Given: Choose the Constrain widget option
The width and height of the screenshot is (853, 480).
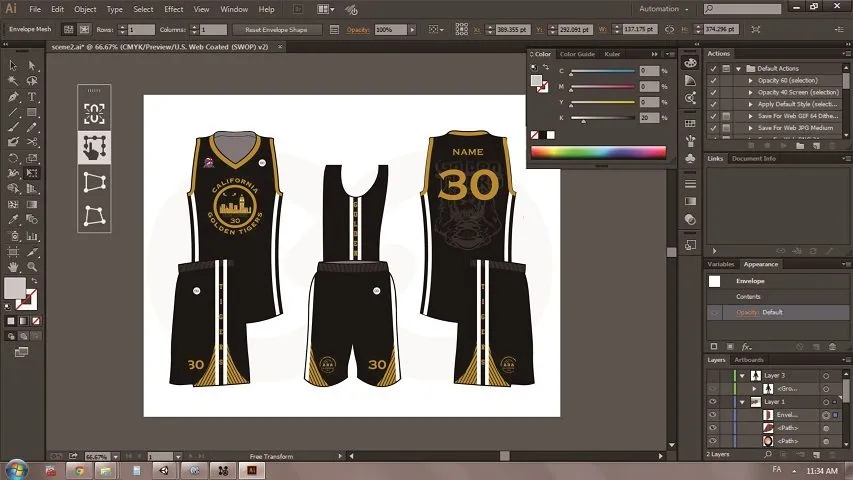Looking at the screenshot, I should coord(94,114).
